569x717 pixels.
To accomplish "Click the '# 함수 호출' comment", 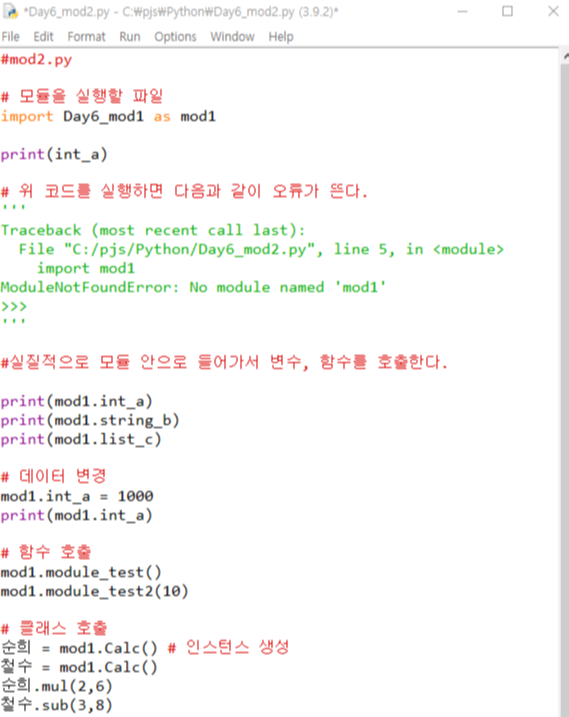I will tap(46, 552).
